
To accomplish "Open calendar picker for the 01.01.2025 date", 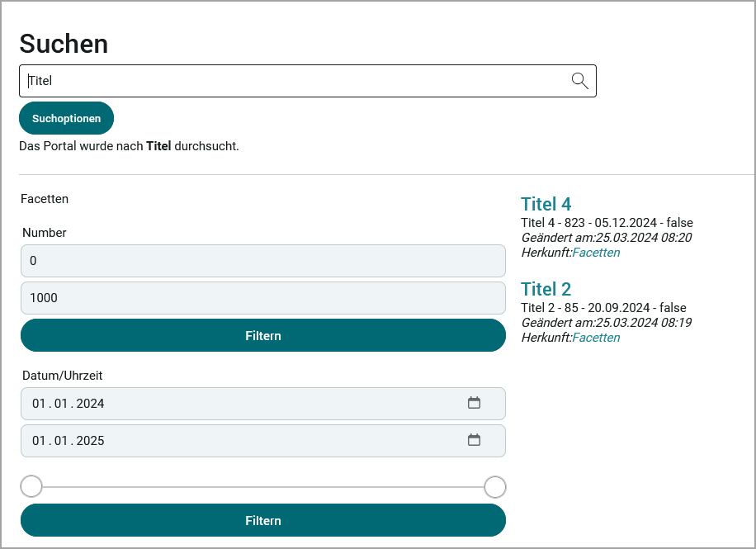I will tap(474, 440).
